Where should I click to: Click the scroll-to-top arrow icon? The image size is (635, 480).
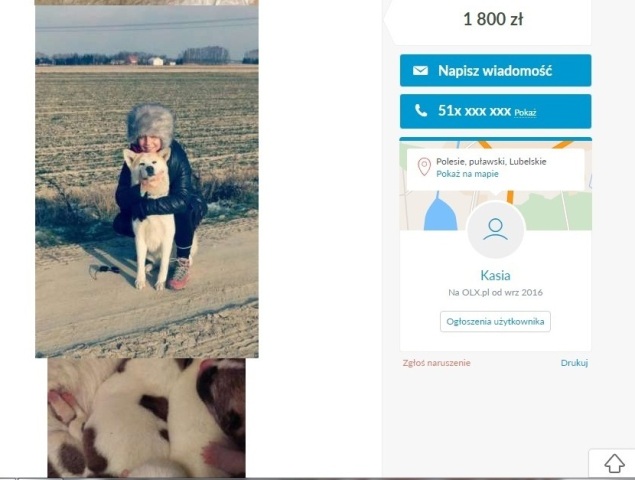[614, 463]
